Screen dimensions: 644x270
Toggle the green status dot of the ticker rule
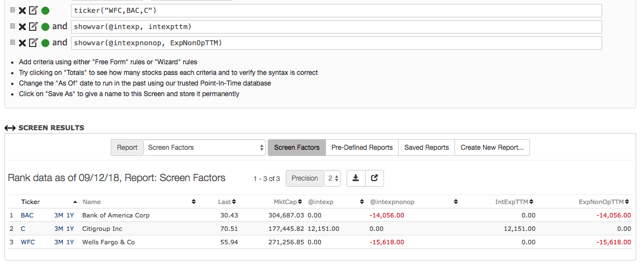(x=45, y=11)
